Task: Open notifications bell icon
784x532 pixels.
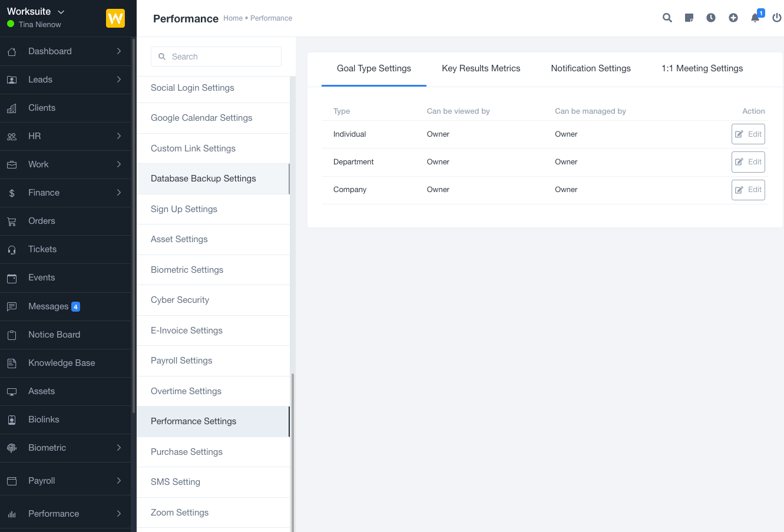Action: (x=755, y=18)
